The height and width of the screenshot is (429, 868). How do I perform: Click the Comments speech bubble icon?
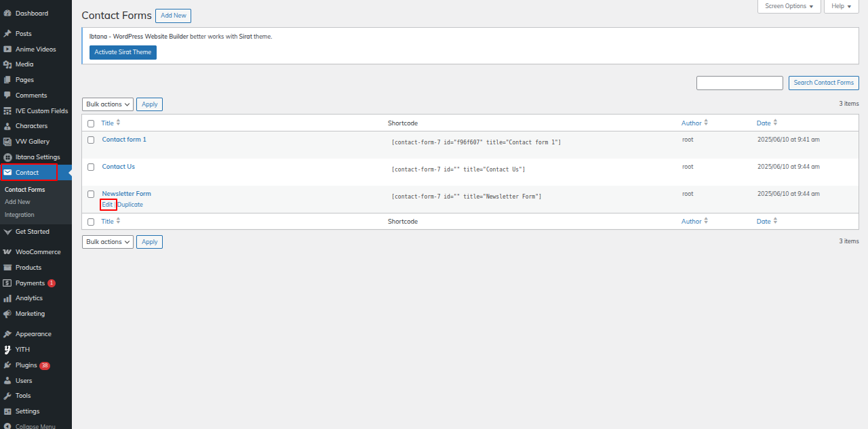tap(7, 96)
